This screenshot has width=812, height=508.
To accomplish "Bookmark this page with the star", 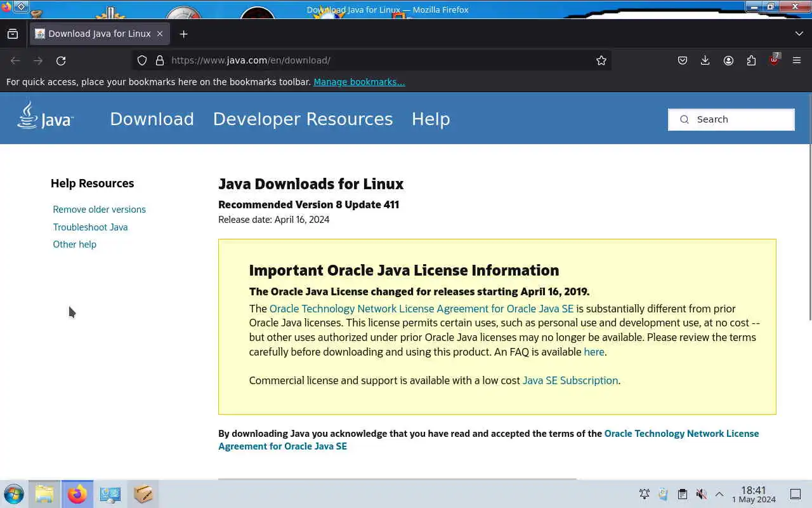I will pos(601,60).
